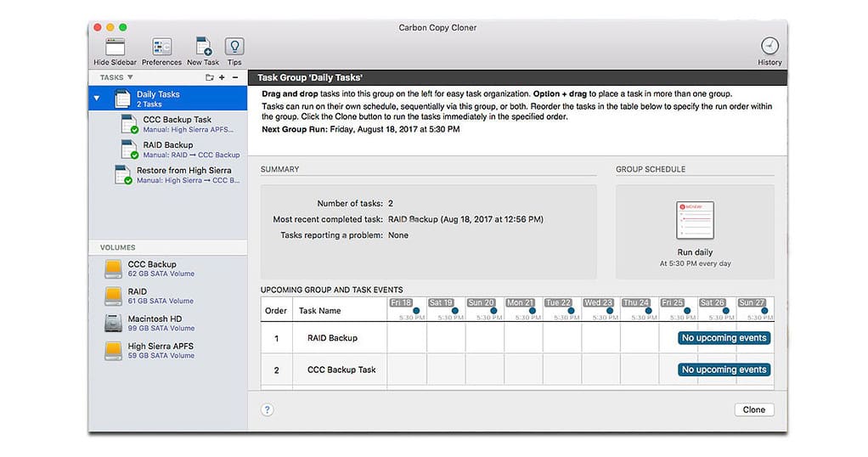Create a New Task from the toolbar
This screenshot has height=457, width=868.
[203, 48]
